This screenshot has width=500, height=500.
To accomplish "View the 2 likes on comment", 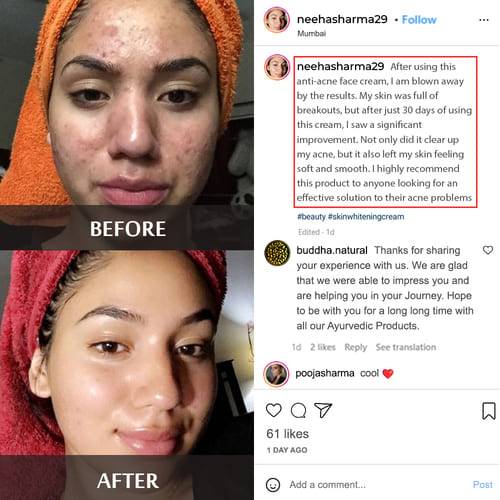I will click(x=323, y=347).
